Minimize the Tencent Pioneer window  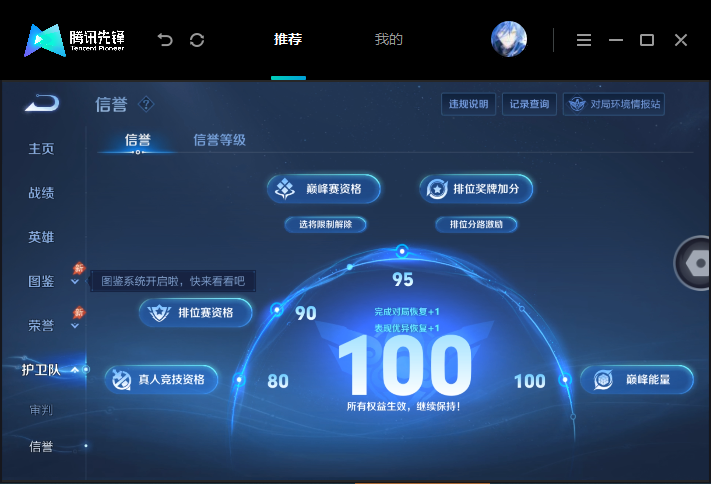tap(615, 40)
